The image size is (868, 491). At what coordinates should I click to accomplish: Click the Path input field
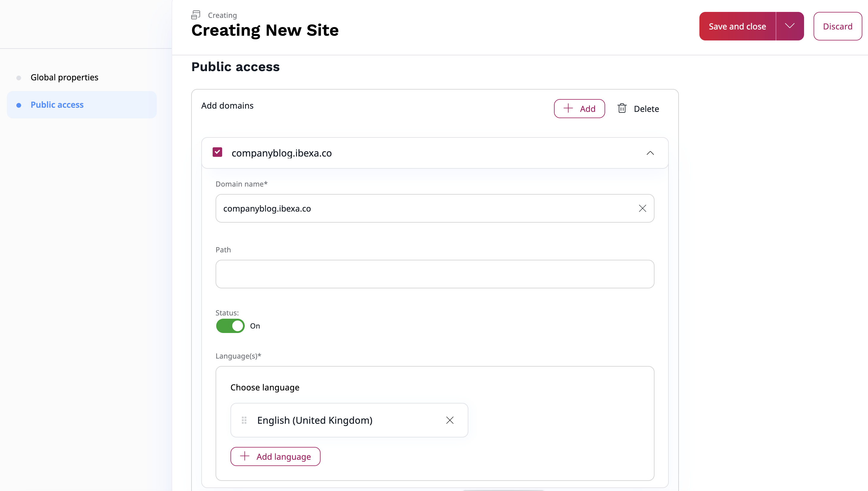point(435,274)
